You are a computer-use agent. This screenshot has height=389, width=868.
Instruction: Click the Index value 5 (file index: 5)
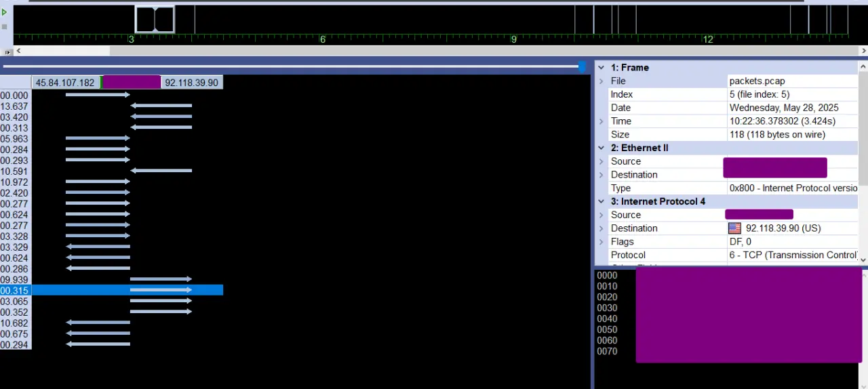tap(759, 94)
